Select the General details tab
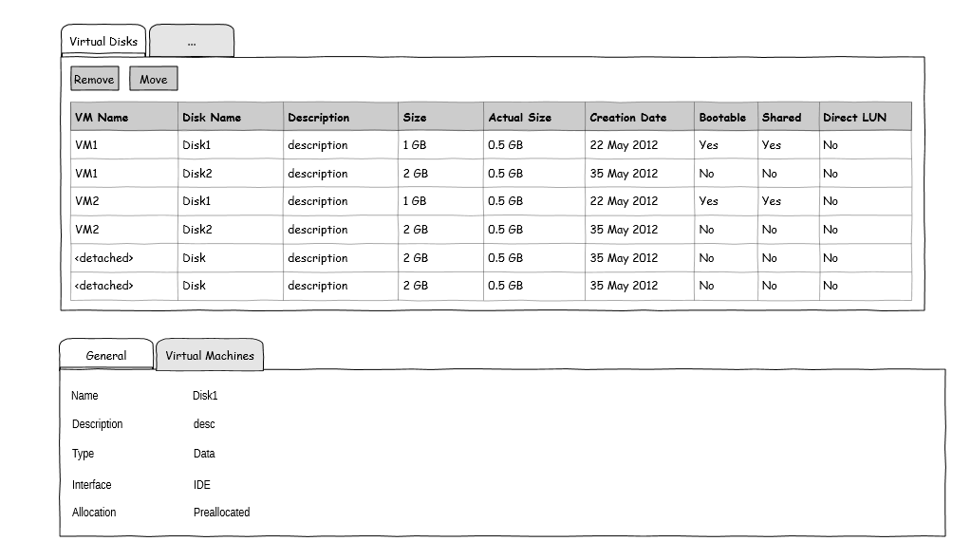 click(106, 355)
